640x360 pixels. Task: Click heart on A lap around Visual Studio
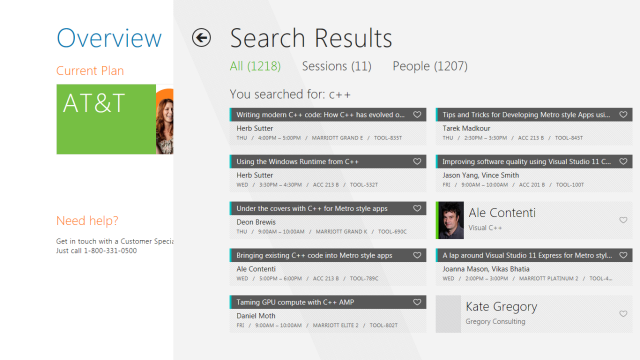[x=623, y=256]
